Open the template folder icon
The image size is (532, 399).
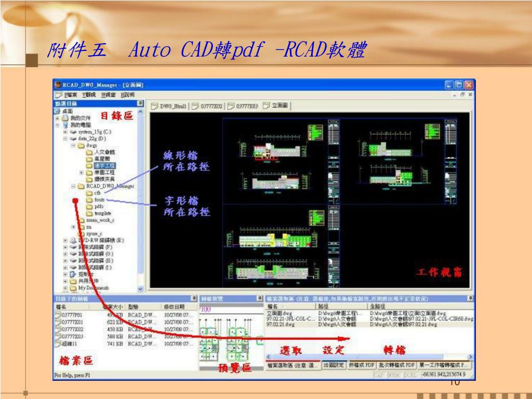point(89,214)
